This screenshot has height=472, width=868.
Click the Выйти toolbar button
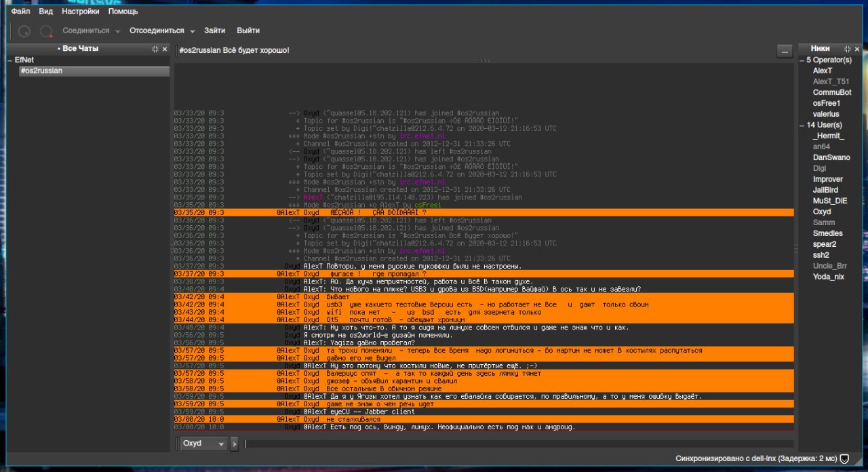248,31
